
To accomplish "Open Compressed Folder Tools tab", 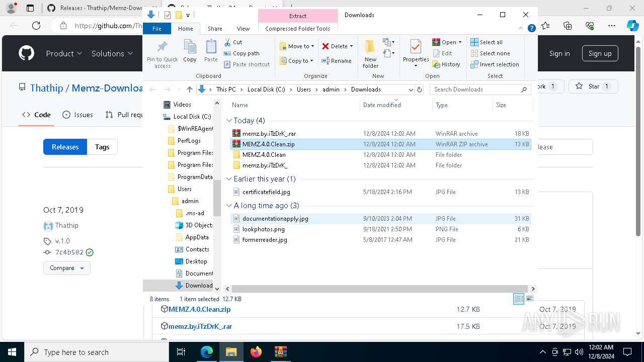I will [297, 29].
